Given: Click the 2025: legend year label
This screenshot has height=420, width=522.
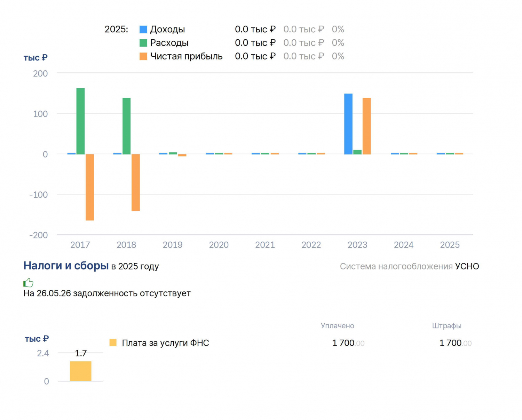Looking at the screenshot, I should click(116, 29).
